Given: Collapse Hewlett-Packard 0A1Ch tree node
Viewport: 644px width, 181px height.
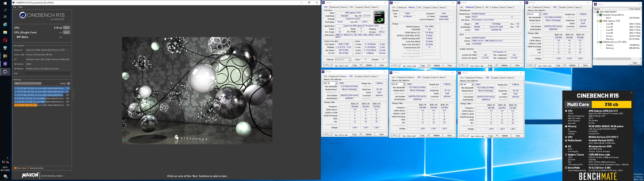Looking at the screenshot, I should [x=598, y=15].
